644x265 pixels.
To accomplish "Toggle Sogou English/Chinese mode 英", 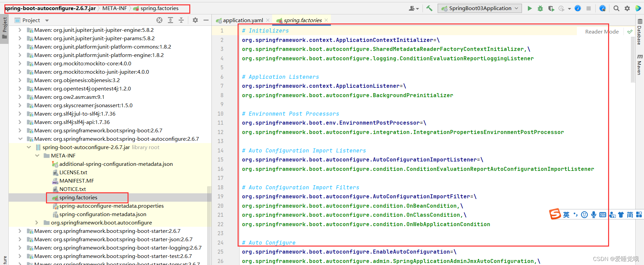I will 566,215.
